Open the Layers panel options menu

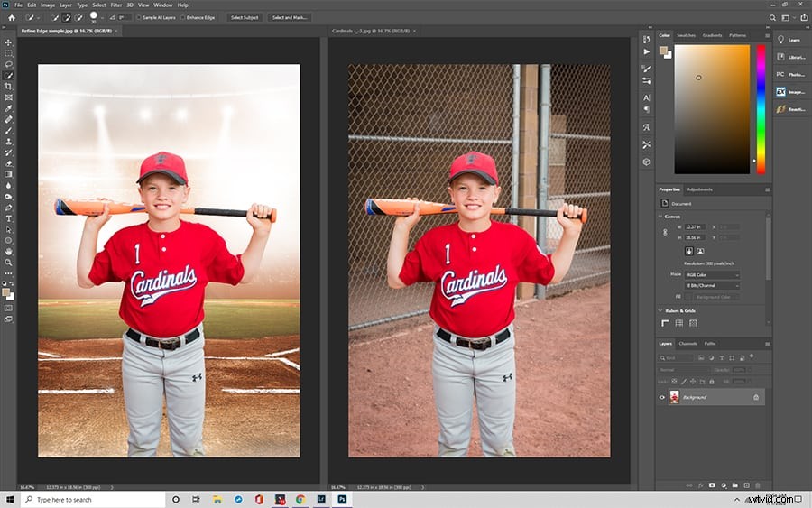767,344
